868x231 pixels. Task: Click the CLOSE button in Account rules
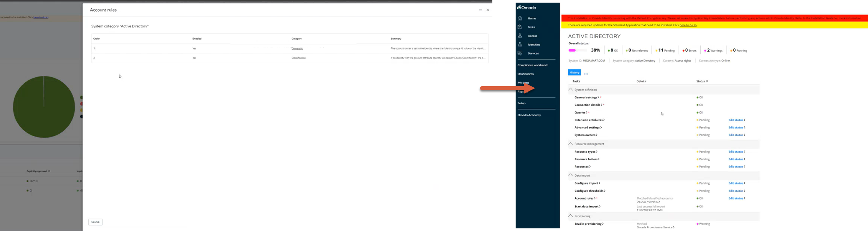coord(96,222)
